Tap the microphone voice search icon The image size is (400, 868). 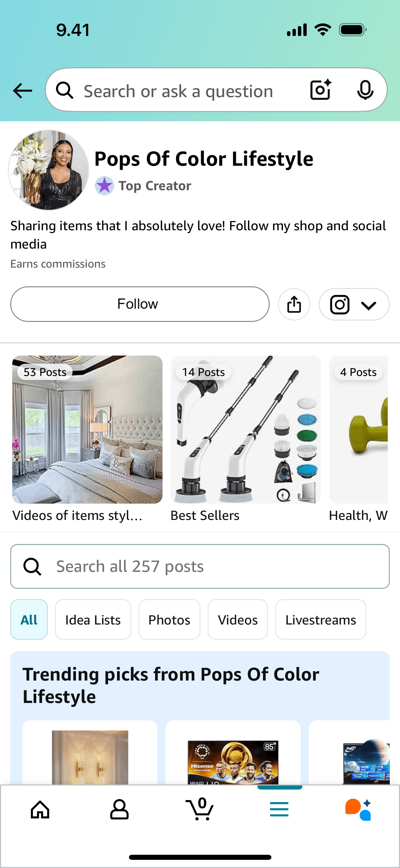tap(365, 90)
